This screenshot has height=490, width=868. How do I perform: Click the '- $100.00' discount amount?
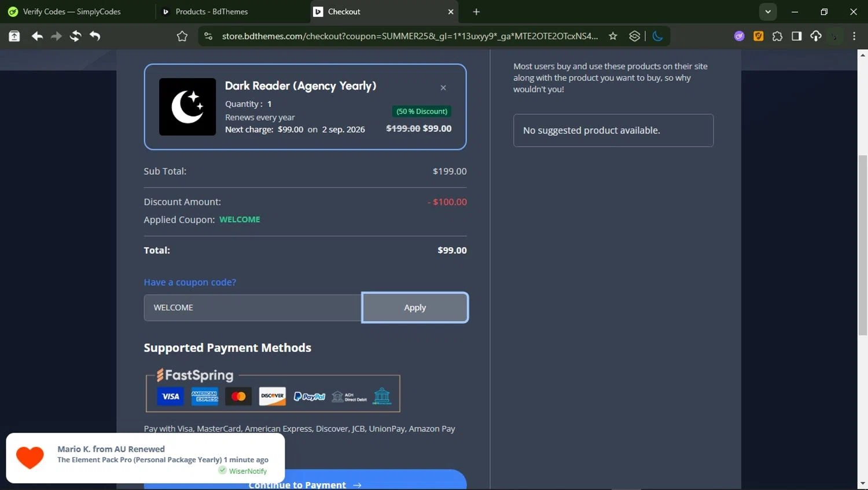tap(447, 202)
